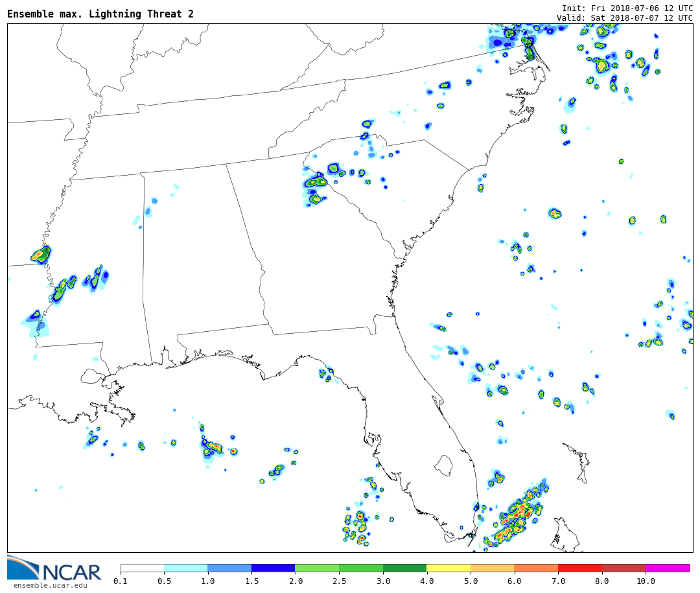The image size is (700, 593).
Task: Click the colorbar label 7.0
Action: 558,581
